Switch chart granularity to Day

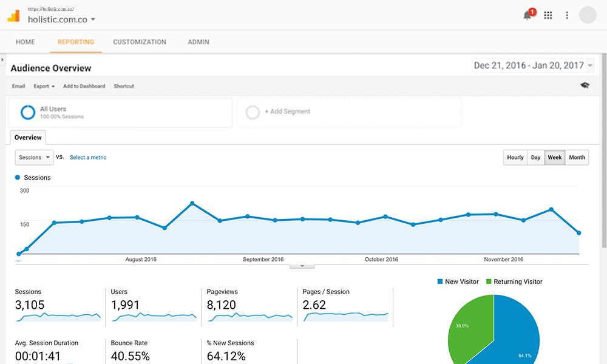[535, 158]
